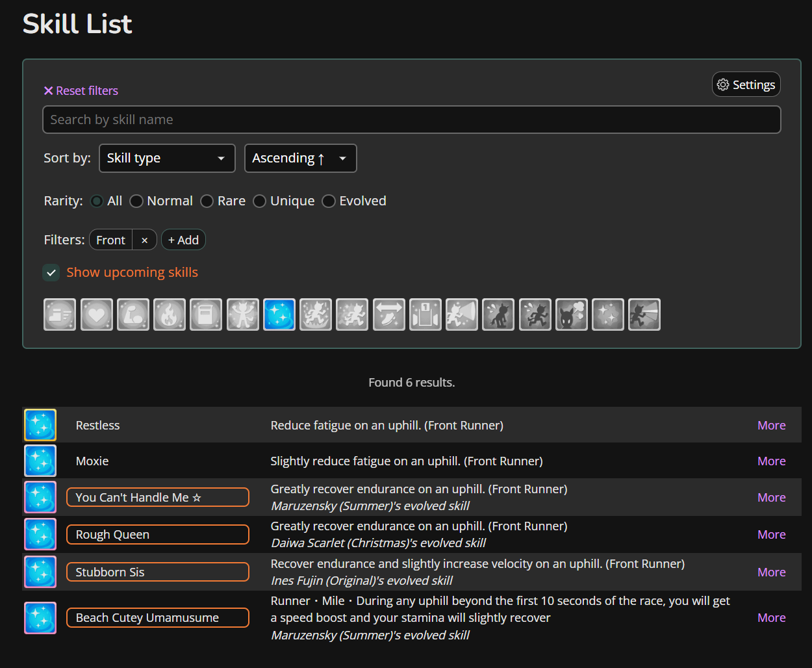
Task: Click 'Slightly reduce fatigue on an uphill' description
Action: [x=407, y=461]
